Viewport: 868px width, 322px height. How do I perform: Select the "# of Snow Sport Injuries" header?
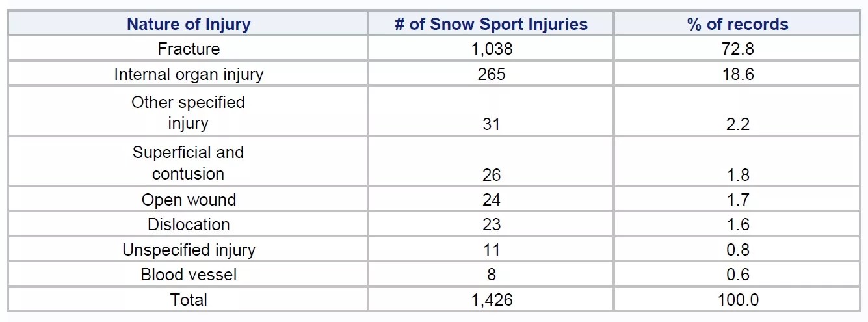tap(491, 25)
